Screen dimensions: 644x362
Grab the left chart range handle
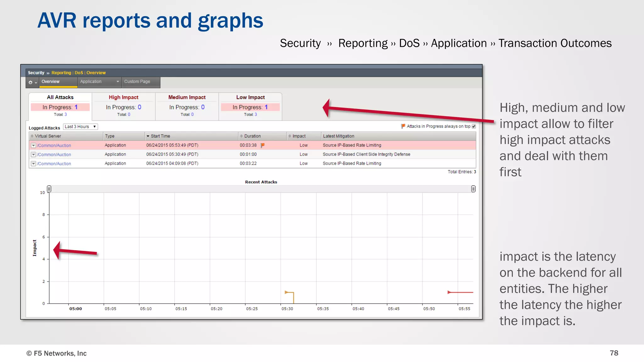coord(49,189)
